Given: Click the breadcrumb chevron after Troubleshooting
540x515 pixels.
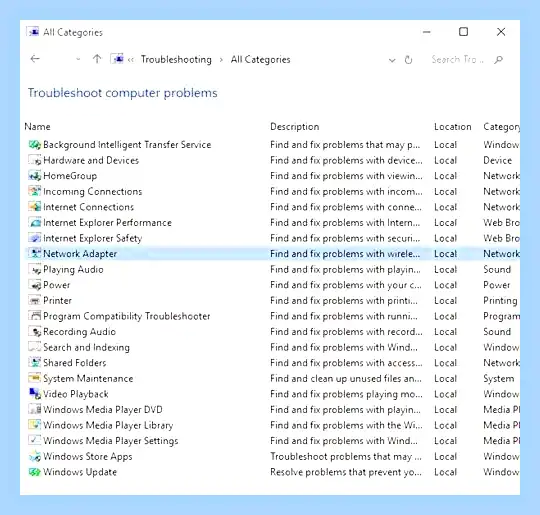Looking at the screenshot, I should 221,60.
